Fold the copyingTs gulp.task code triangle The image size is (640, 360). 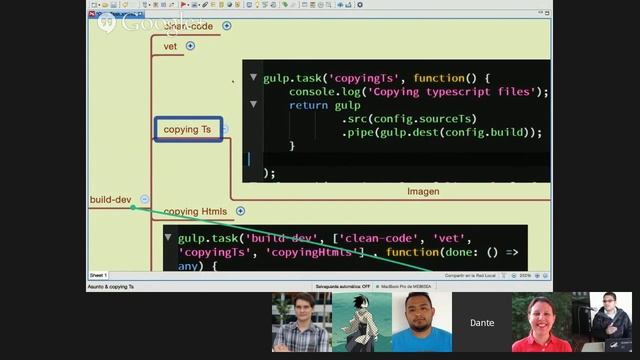[253, 77]
